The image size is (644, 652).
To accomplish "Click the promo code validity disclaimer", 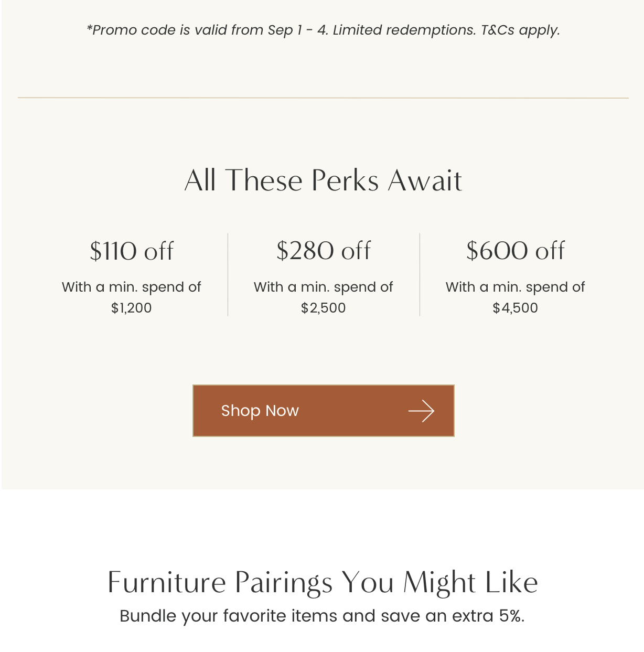I will (323, 30).
